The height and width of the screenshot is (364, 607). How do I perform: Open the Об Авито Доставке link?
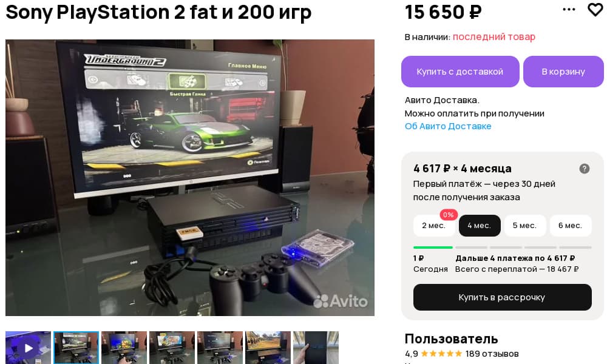pyautogui.click(x=448, y=126)
